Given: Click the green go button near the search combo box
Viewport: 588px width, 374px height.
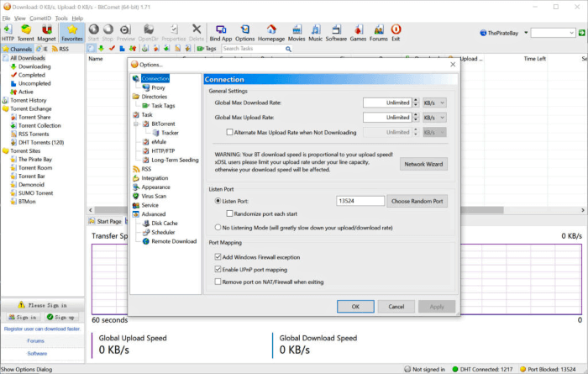Looking at the screenshot, I should [x=581, y=33].
